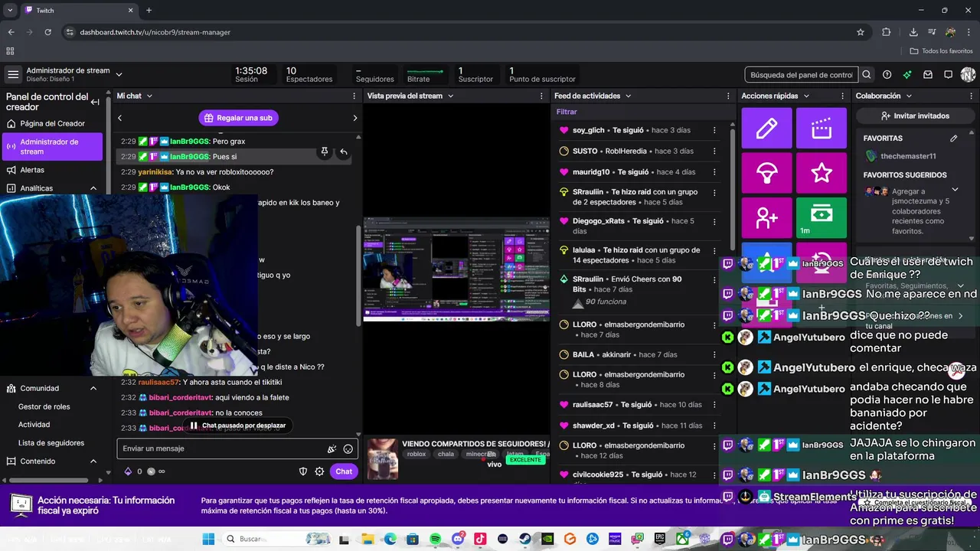Click the green sparkle icon in header
Image resolution: width=980 pixels, height=551 pixels.
tap(907, 74)
